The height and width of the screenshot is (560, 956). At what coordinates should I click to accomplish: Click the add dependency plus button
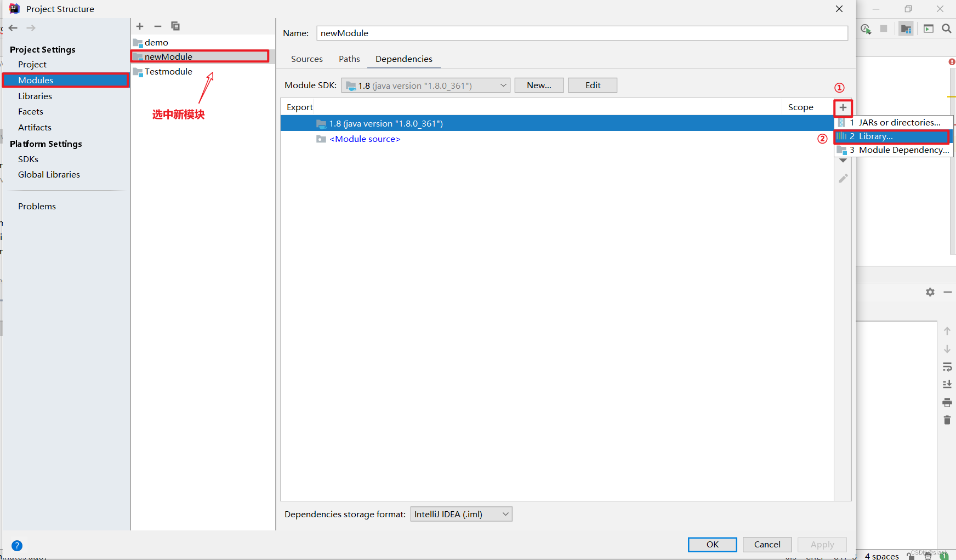tap(843, 107)
